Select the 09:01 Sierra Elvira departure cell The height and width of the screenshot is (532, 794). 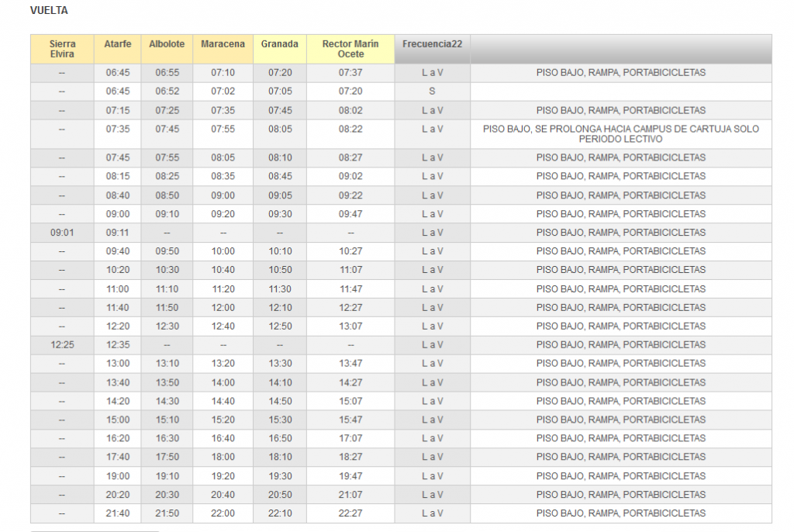point(62,233)
